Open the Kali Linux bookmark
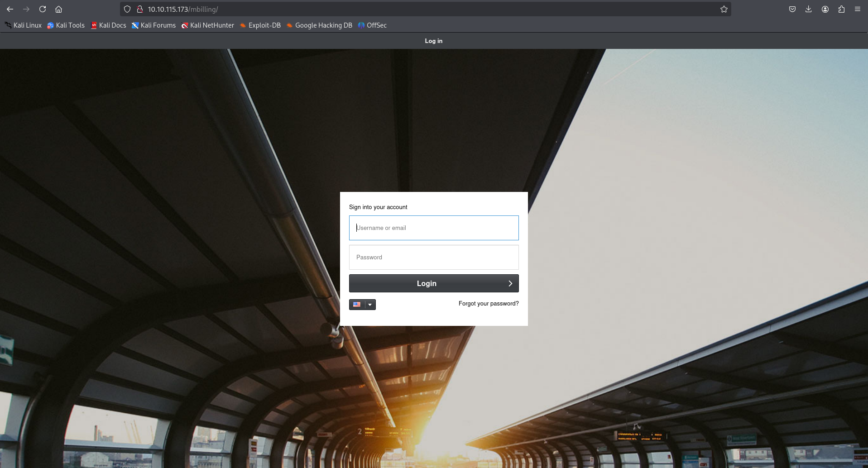The height and width of the screenshot is (468, 868). click(x=23, y=25)
